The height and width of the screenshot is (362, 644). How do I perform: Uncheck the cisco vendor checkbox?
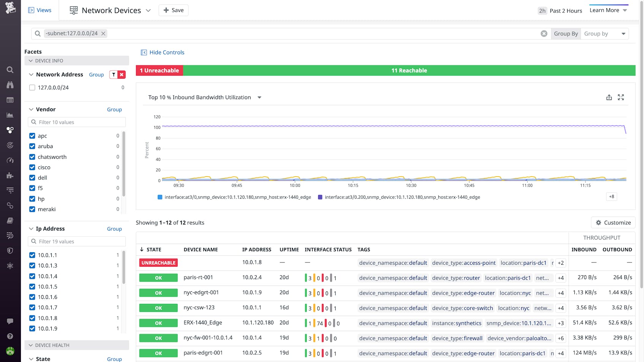point(32,167)
